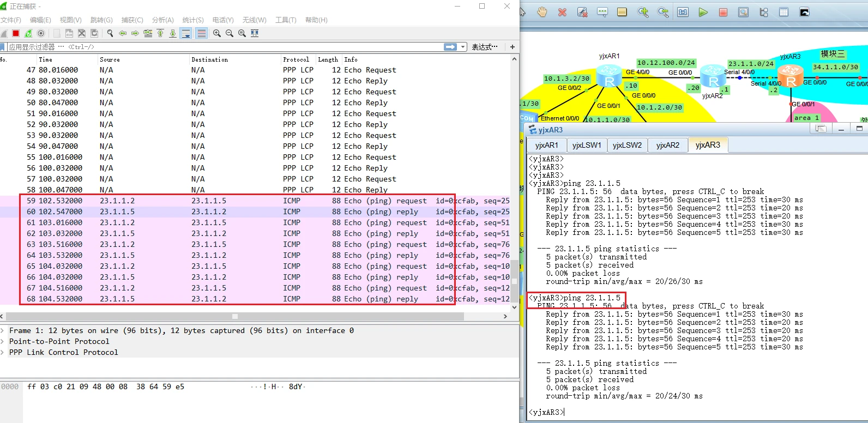The height and width of the screenshot is (423, 868).
Task: Stop the running packet capture (red square)
Action: point(16,33)
